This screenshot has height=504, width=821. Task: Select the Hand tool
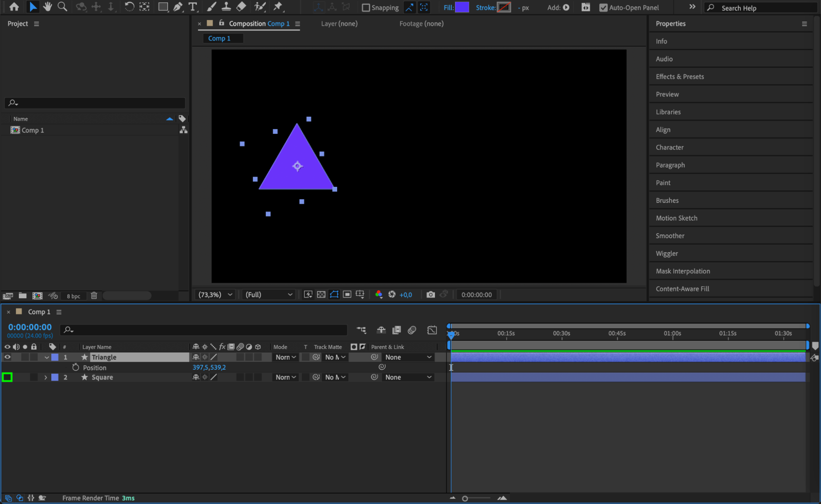[x=47, y=7]
